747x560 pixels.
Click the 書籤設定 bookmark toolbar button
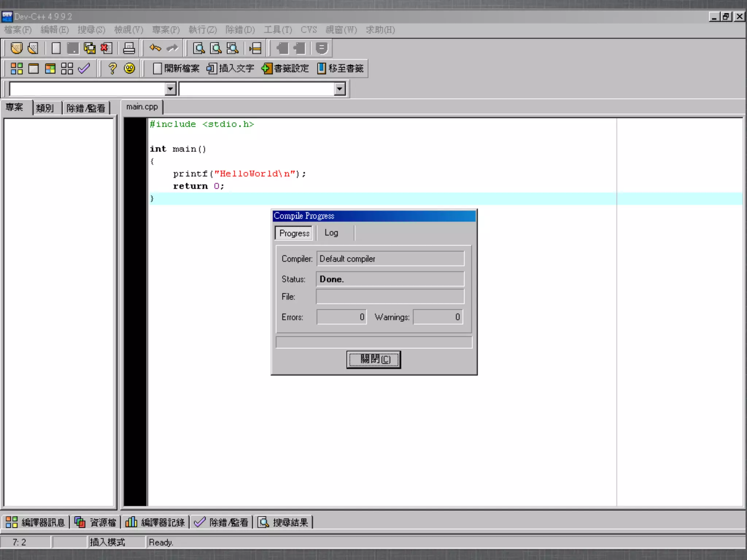click(285, 69)
